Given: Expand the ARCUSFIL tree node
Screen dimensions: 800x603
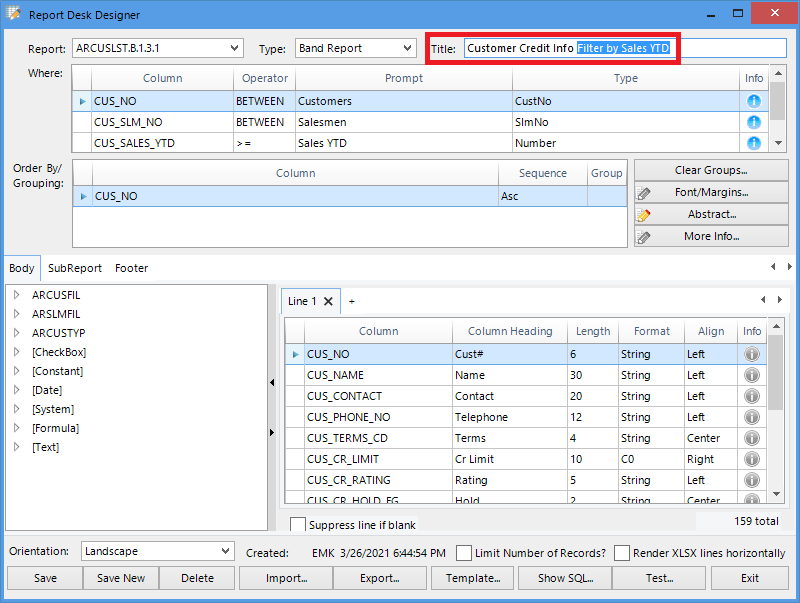Looking at the screenshot, I should (17, 295).
